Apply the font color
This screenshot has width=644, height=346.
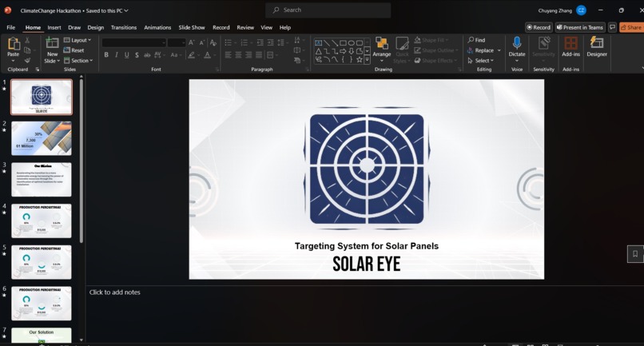(x=208, y=54)
